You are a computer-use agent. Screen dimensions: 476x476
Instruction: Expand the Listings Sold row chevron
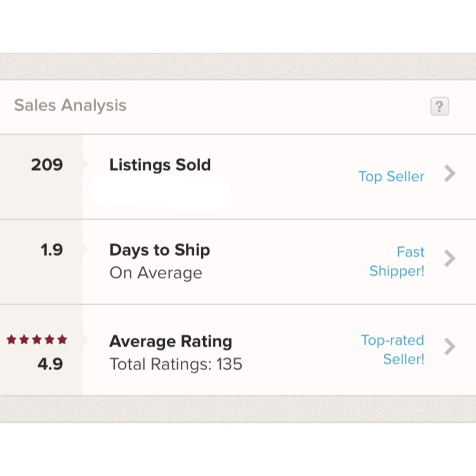449,174
